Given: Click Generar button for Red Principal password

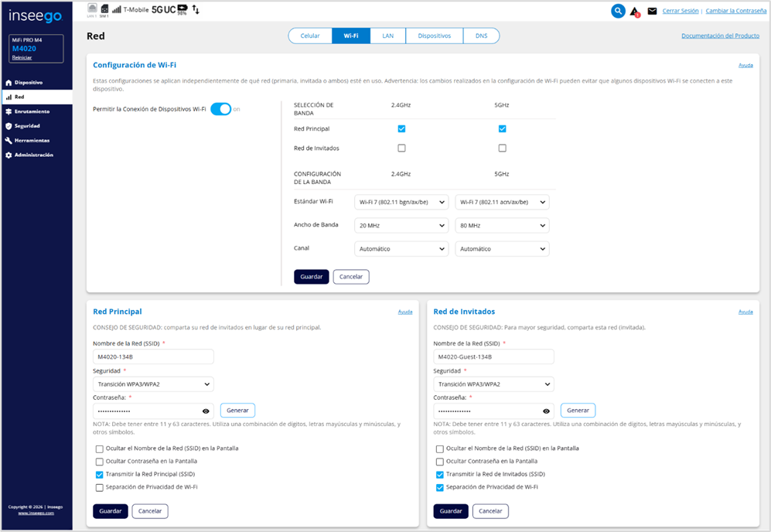Looking at the screenshot, I should pos(237,411).
